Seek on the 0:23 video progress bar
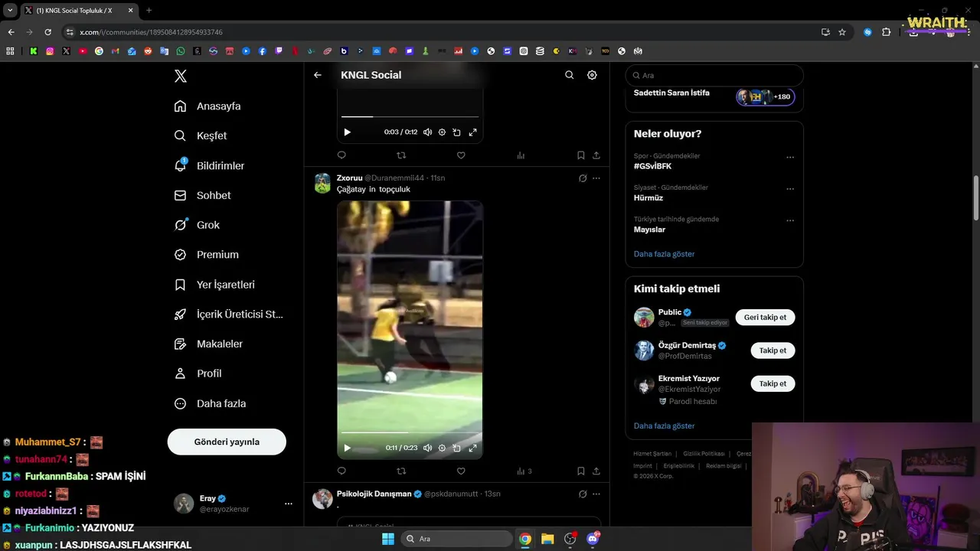The image size is (980, 551). coord(410,432)
